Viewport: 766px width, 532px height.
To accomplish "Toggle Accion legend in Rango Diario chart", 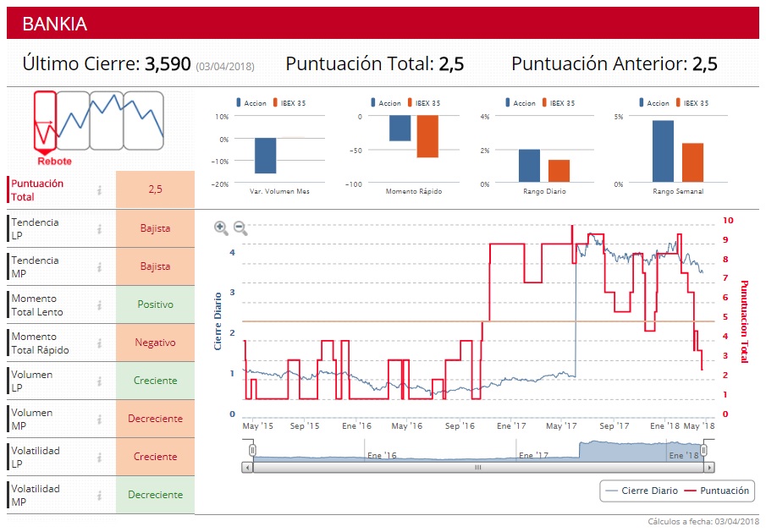I will pyautogui.click(x=521, y=103).
